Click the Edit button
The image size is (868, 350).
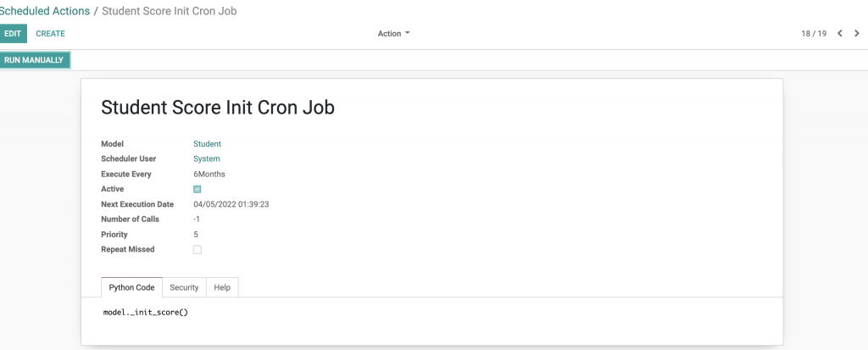[13, 34]
